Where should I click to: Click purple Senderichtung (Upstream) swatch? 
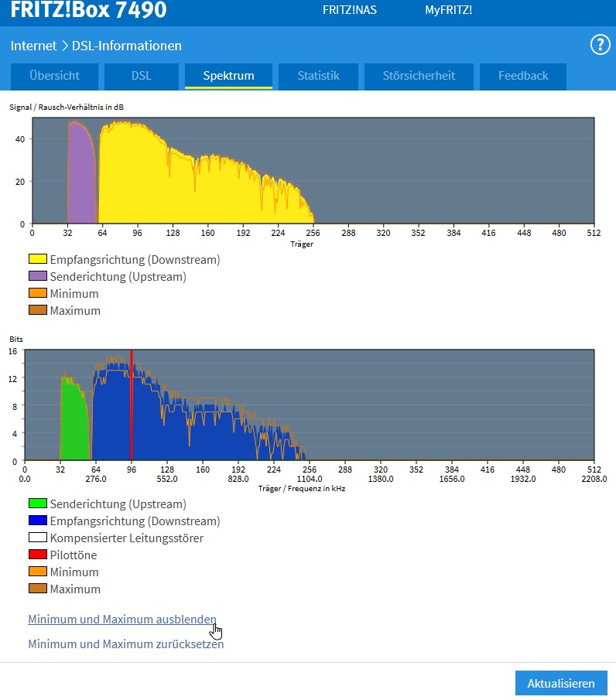[38, 276]
